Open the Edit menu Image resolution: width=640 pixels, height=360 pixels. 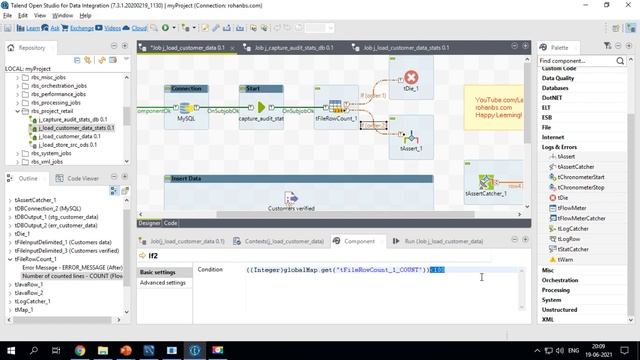[x=23, y=16]
